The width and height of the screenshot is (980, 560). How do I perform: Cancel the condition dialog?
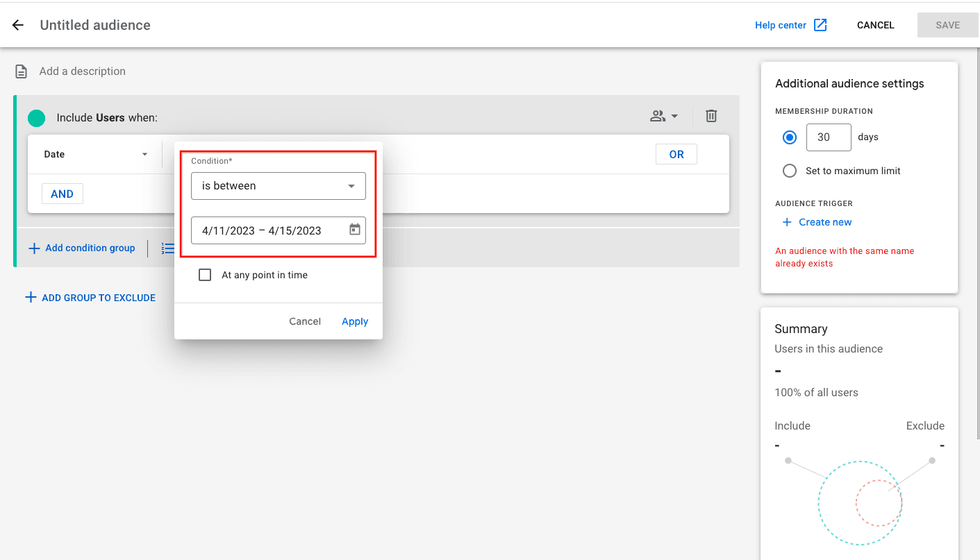coord(304,321)
